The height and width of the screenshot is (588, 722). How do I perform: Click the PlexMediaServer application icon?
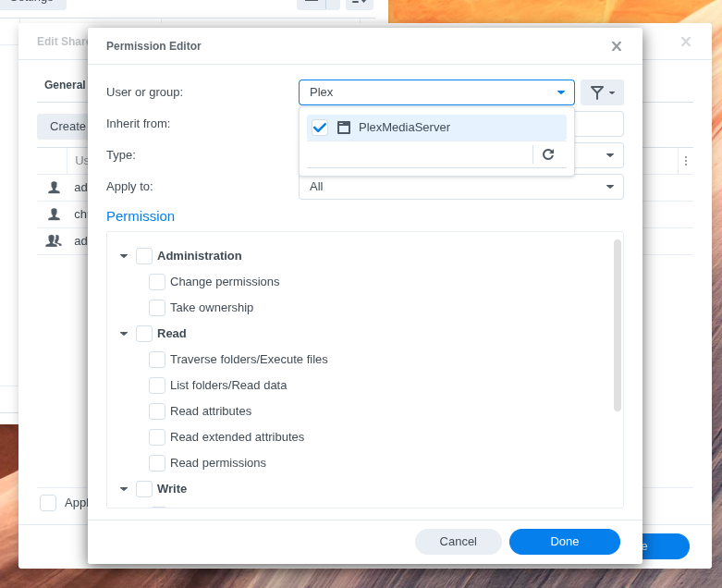coord(344,128)
